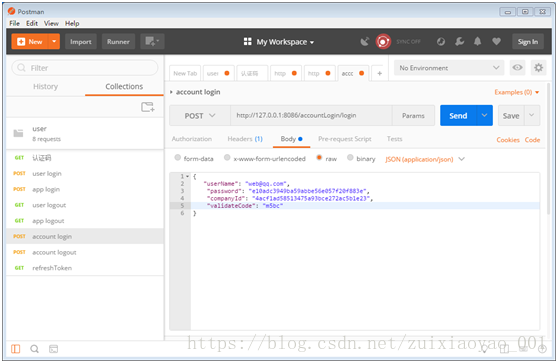Open the GET 认证码 request
The image size is (558, 363).
pos(85,158)
